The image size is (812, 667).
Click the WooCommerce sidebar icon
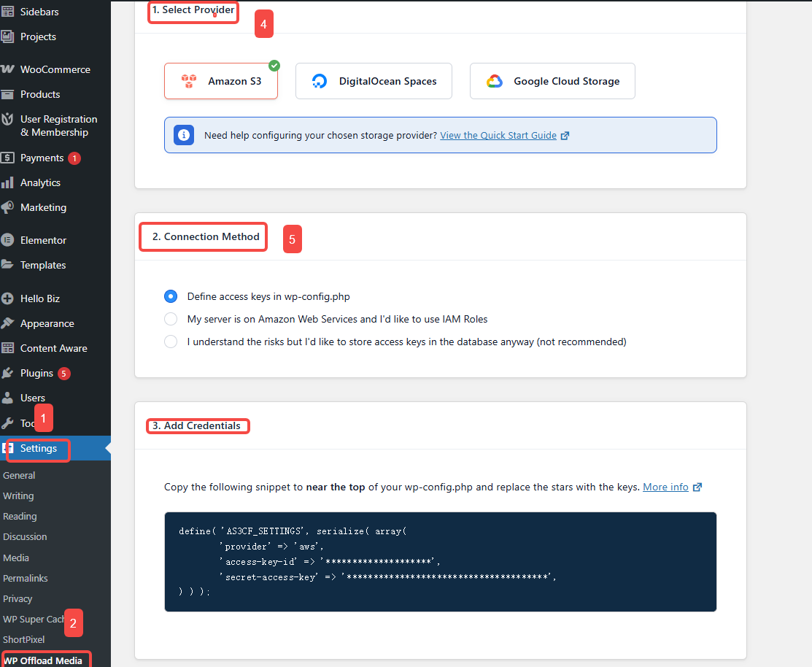9,69
